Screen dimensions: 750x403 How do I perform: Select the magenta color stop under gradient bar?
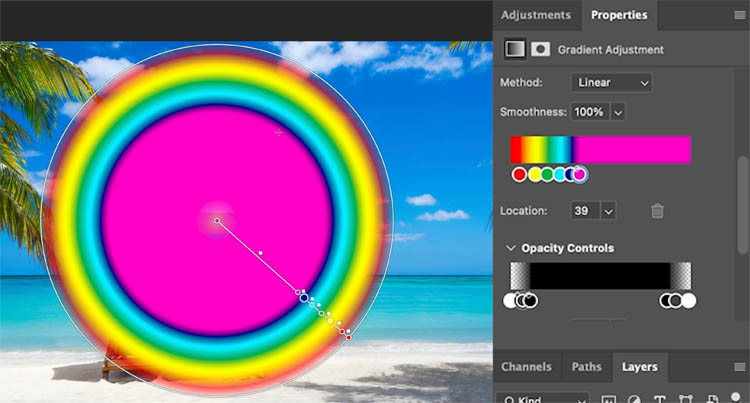coord(580,174)
